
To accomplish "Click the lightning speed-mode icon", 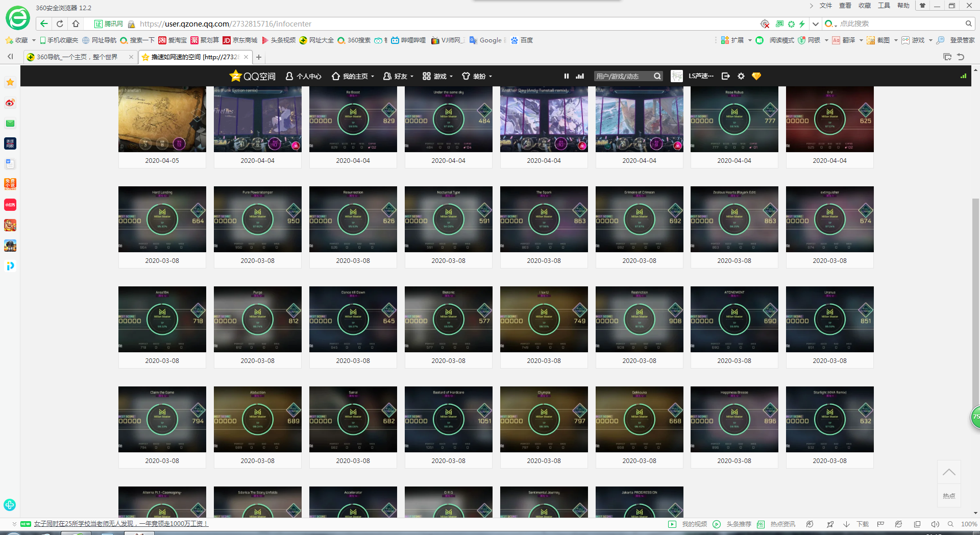I will (802, 24).
